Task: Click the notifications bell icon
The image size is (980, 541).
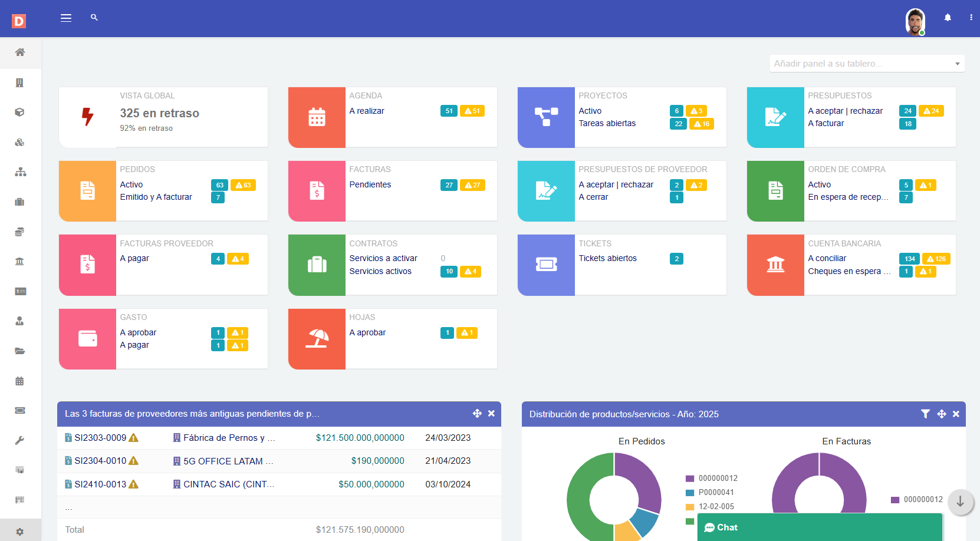Action: (948, 18)
